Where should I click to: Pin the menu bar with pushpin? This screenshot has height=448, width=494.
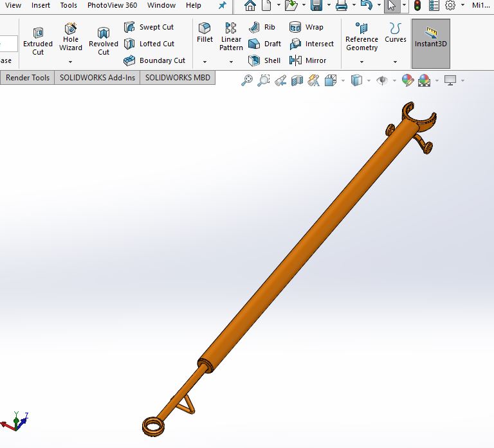click(x=223, y=5)
